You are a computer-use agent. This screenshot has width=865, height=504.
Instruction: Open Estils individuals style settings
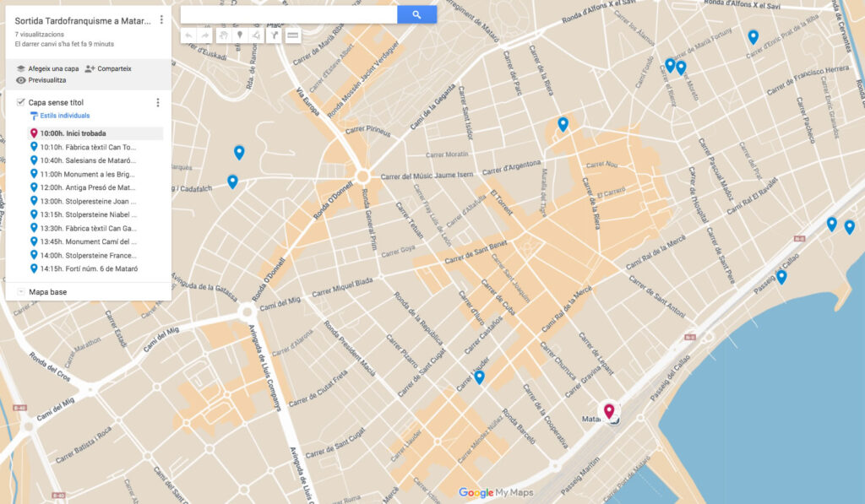coord(64,116)
